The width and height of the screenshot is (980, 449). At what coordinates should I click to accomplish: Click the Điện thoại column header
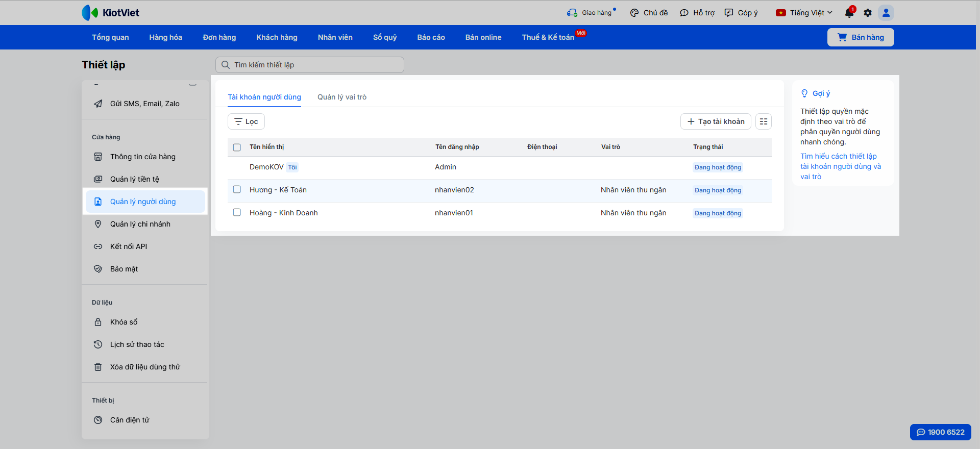point(542,147)
